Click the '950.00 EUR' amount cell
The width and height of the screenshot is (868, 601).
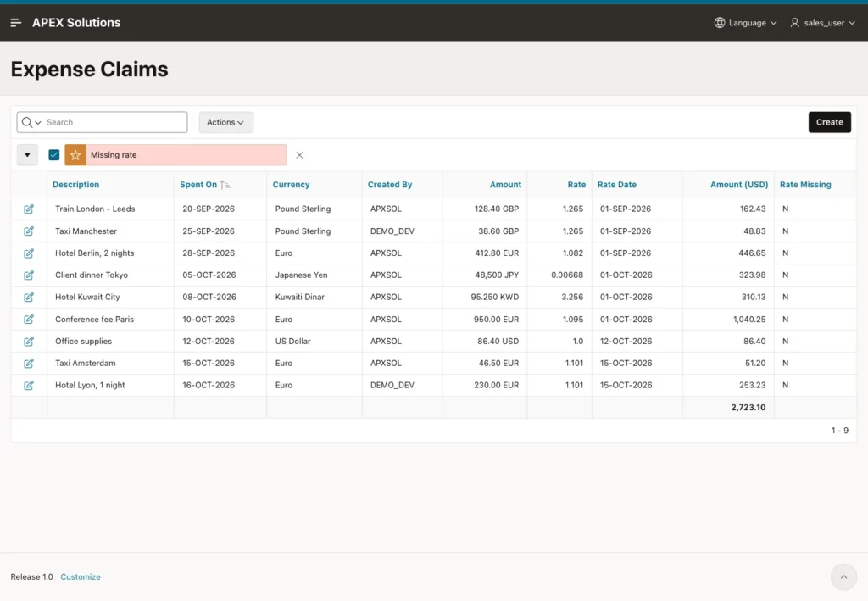tap(485, 320)
